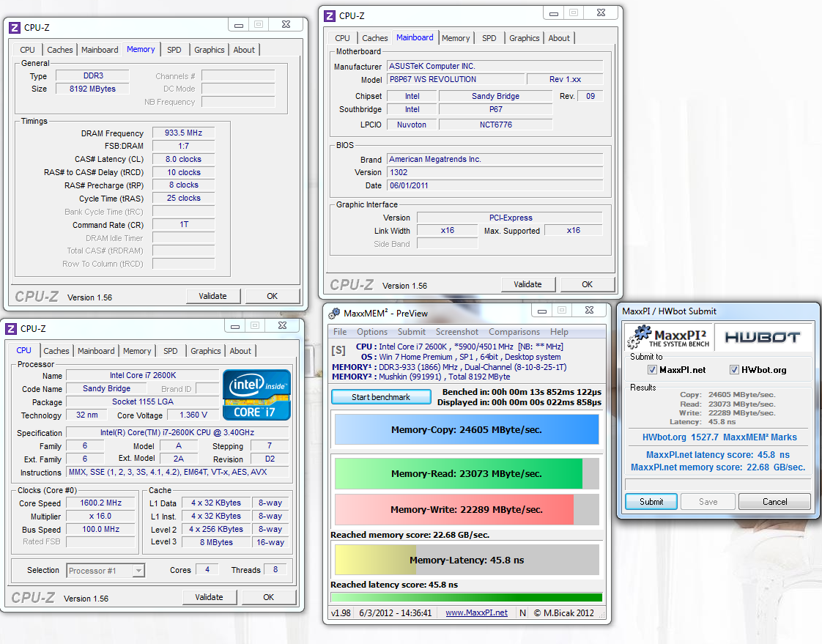
Task: Click the empty text field above Submit button
Action: (718, 484)
